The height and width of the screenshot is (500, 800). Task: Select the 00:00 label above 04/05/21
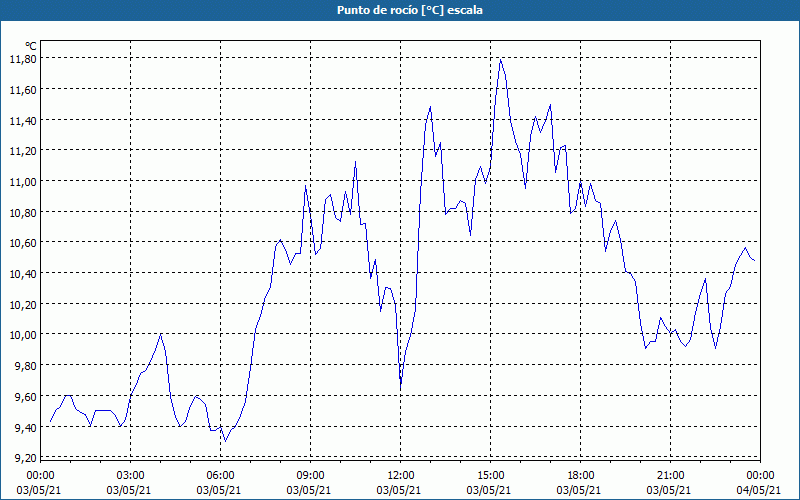[761, 476]
